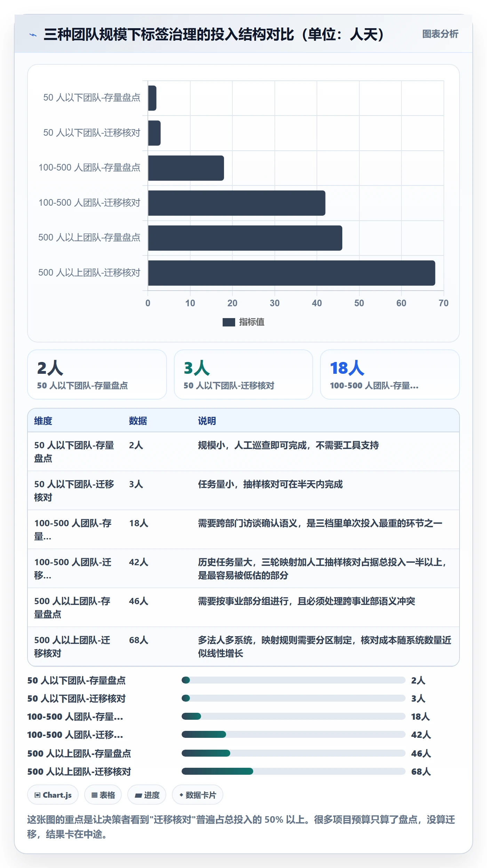Click the 50 人以下团队-存量盘点 chart bar
This screenshot has width=487, height=868.
click(x=152, y=98)
